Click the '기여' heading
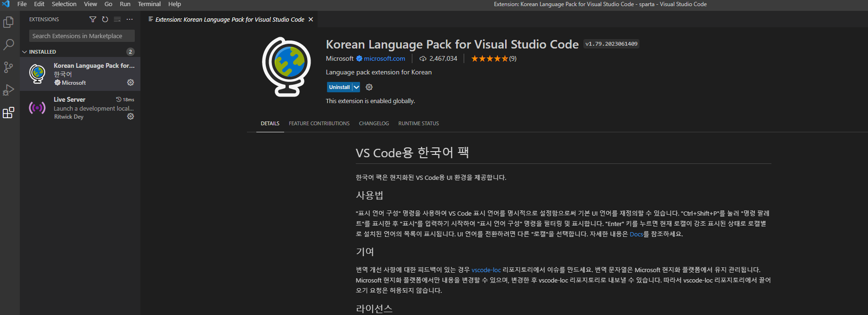 click(365, 251)
